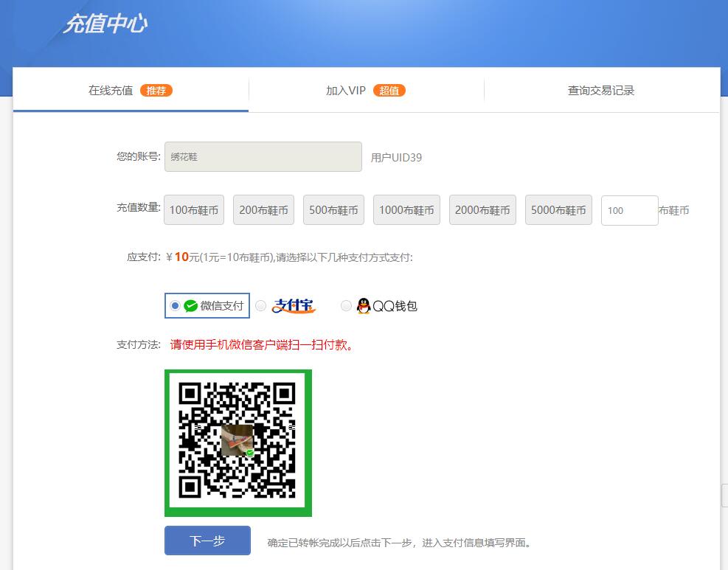728x570 pixels.
Task: Click the green WeChat Pay logo icon
Action: click(x=190, y=306)
